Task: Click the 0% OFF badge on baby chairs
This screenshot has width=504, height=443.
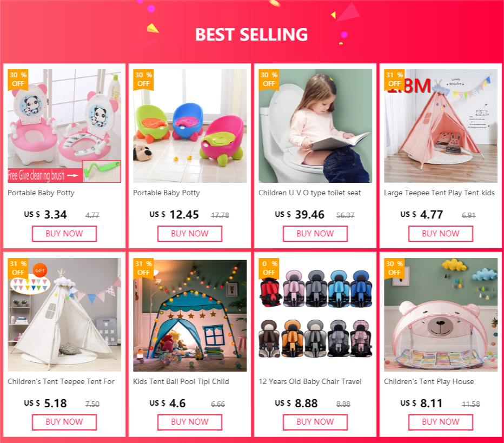Action: (x=269, y=268)
